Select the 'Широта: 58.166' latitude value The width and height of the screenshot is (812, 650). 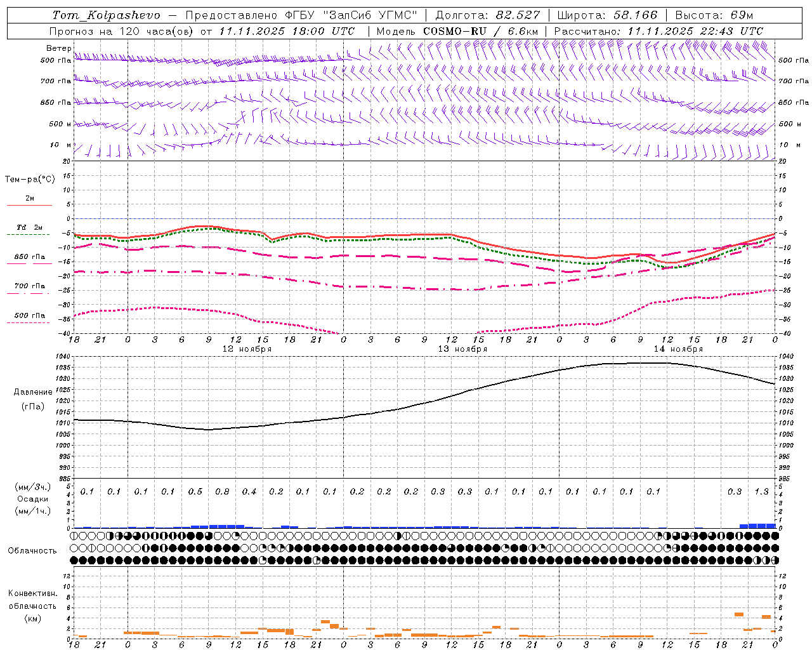point(608,15)
